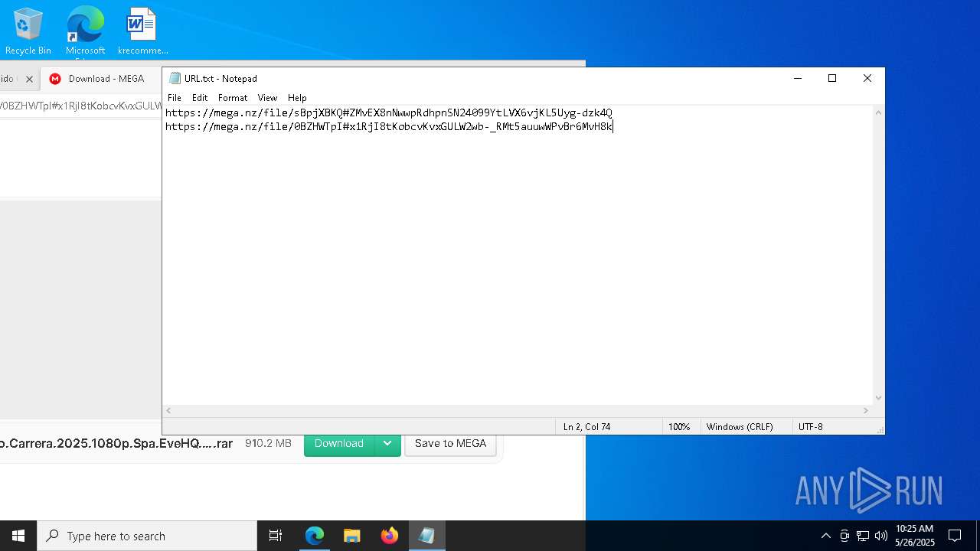
Task: Click Notepad horizontal scrollbar left arrow
Action: tap(169, 410)
